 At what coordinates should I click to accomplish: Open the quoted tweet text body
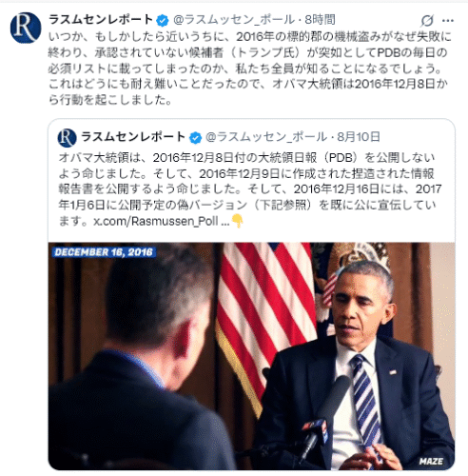coord(249,189)
